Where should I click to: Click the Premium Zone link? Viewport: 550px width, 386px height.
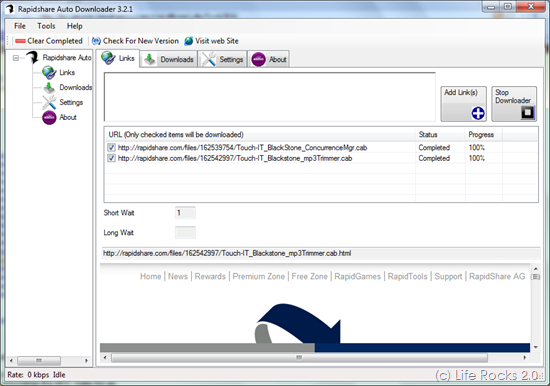point(259,277)
